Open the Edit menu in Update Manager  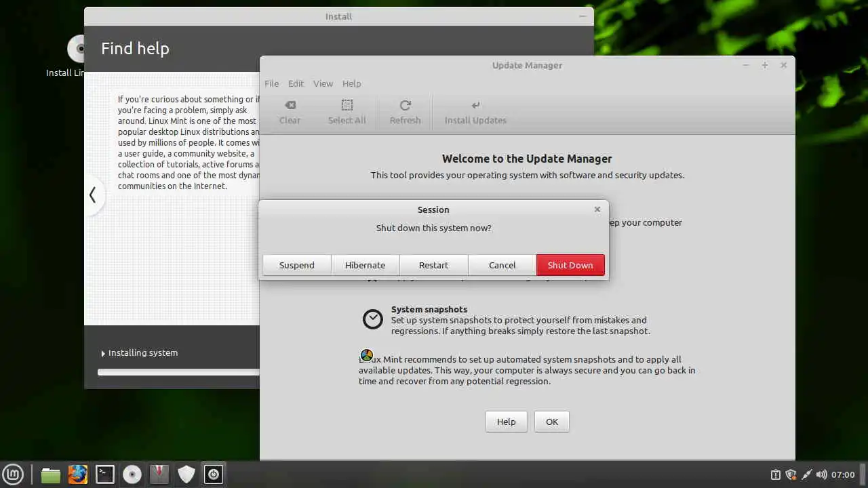pyautogui.click(x=296, y=83)
